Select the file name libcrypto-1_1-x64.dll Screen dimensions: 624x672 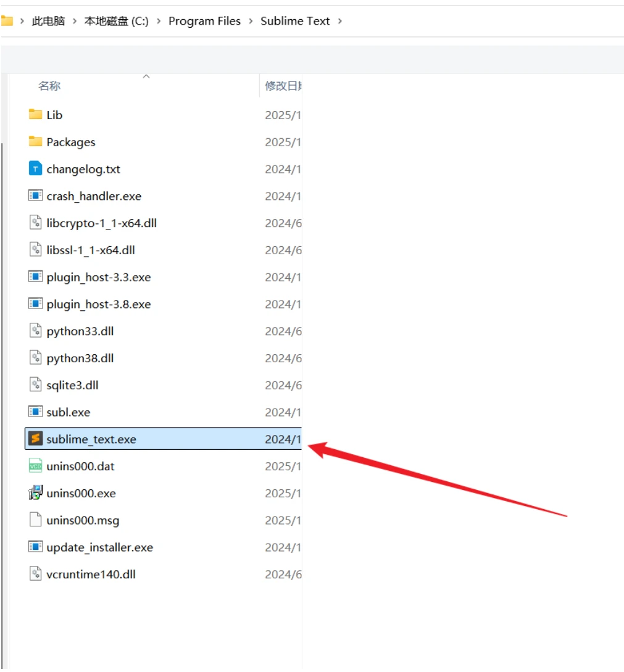102,223
